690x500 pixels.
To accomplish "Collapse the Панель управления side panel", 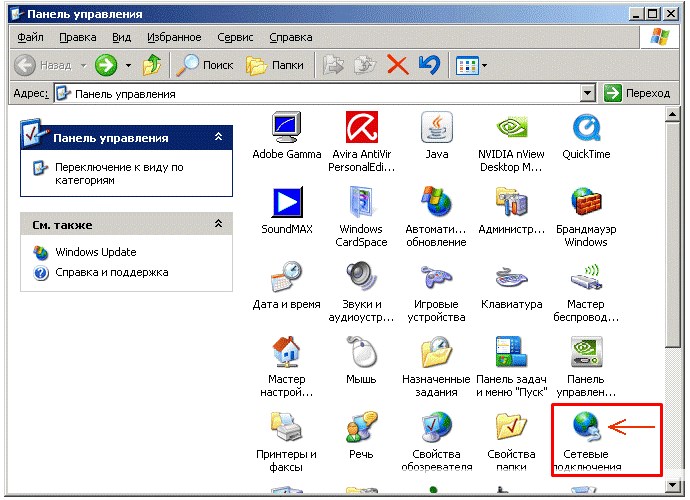I will click(x=218, y=137).
